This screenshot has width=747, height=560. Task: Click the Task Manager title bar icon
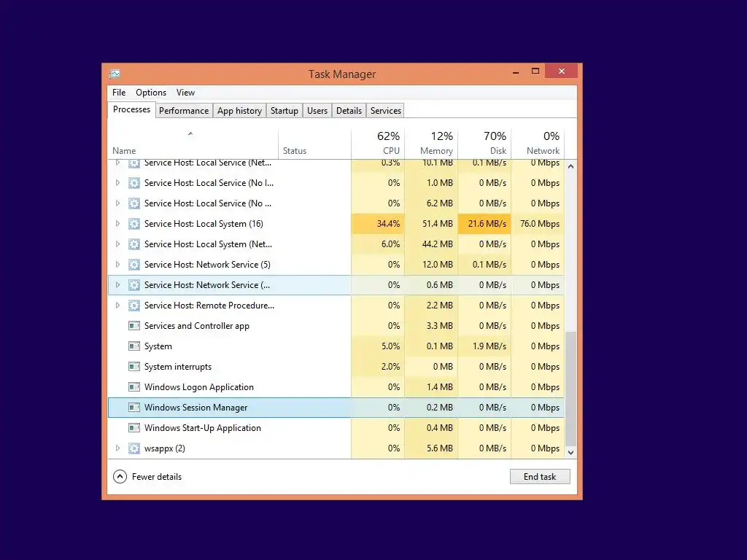[x=115, y=74]
